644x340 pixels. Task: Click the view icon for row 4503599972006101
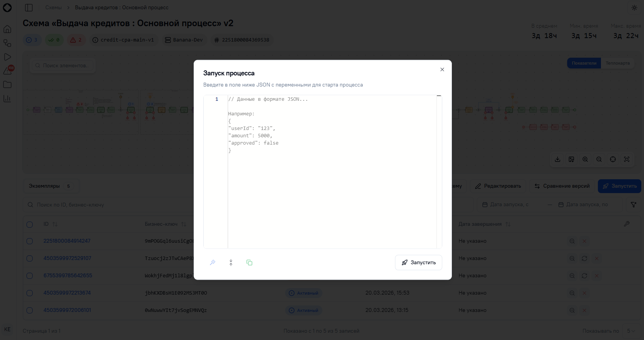click(572, 310)
